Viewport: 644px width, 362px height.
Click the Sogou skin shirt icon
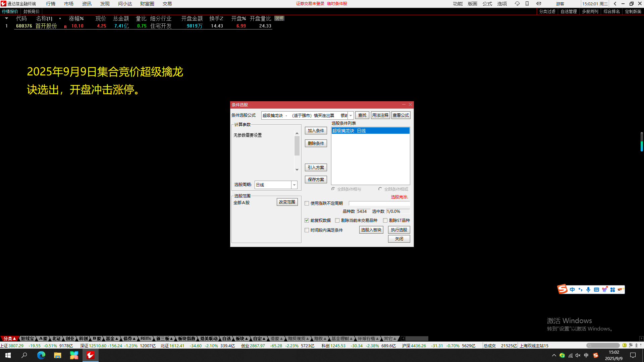click(x=604, y=290)
